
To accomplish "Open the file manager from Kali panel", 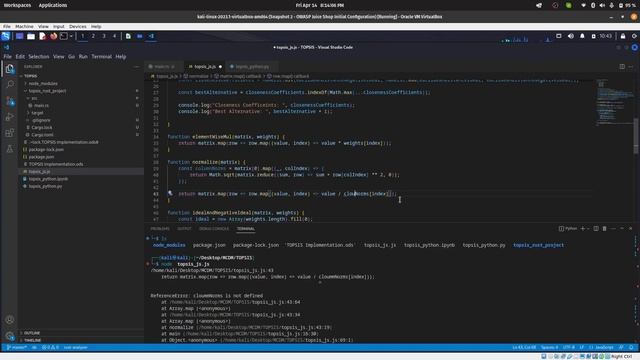I will tap(31, 36).
